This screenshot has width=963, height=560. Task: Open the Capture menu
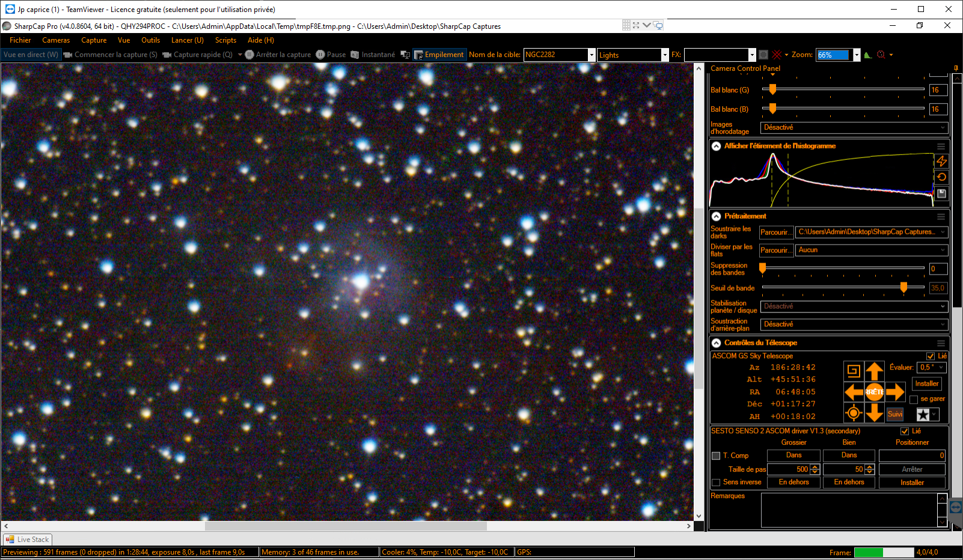[x=94, y=40]
